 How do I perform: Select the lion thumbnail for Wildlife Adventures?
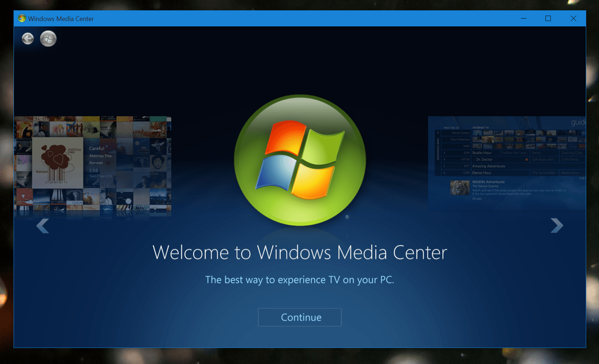tap(460, 188)
